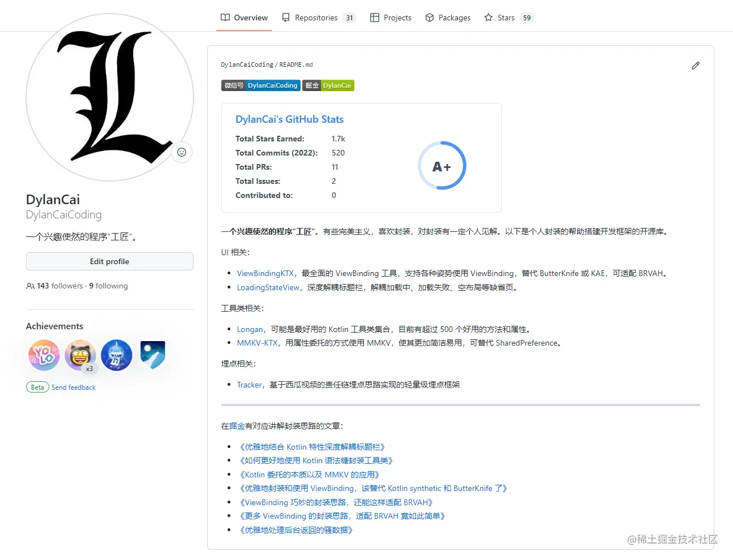The height and width of the screenshot is (560, 733).
Task: Open article ViewBinding 巧妙的封装思路
Action: click(x=336, y=502)
